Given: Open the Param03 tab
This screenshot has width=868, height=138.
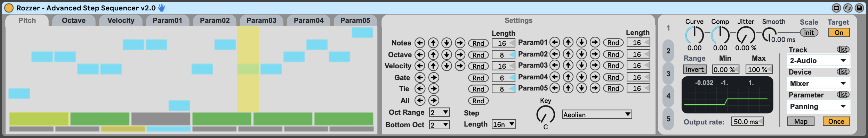Looking at the screenshot, I should (261, 20).
